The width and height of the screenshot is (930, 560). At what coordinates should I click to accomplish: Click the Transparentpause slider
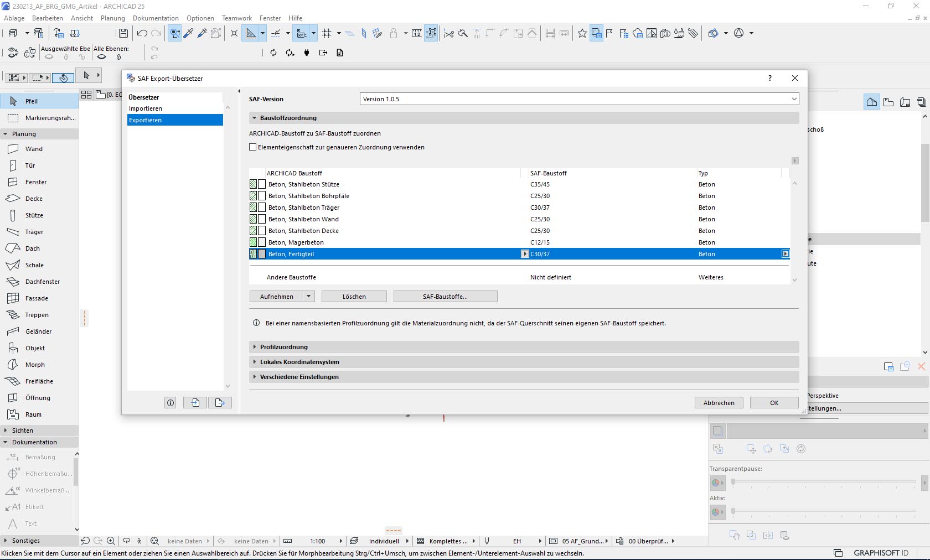coord(824,482)
